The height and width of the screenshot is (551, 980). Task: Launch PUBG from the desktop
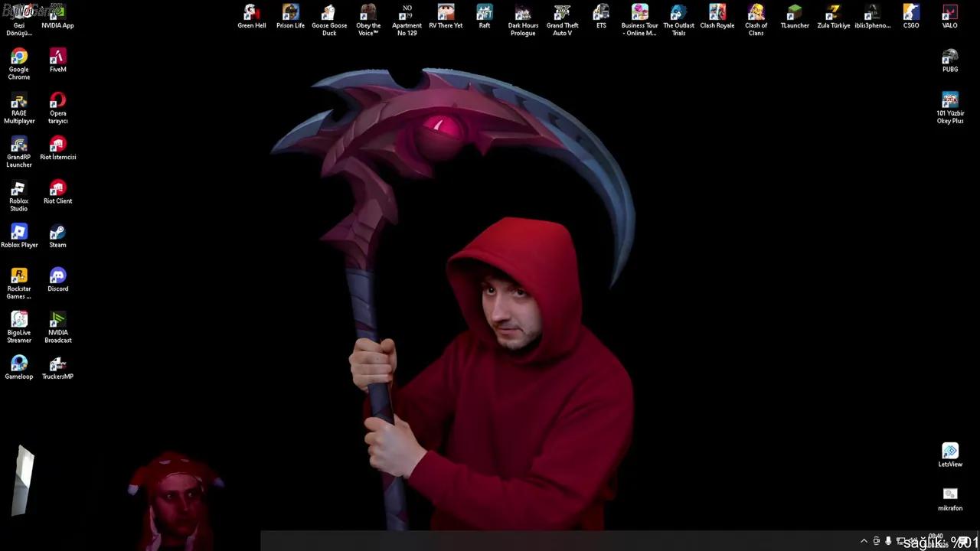[x=949, y=57]
